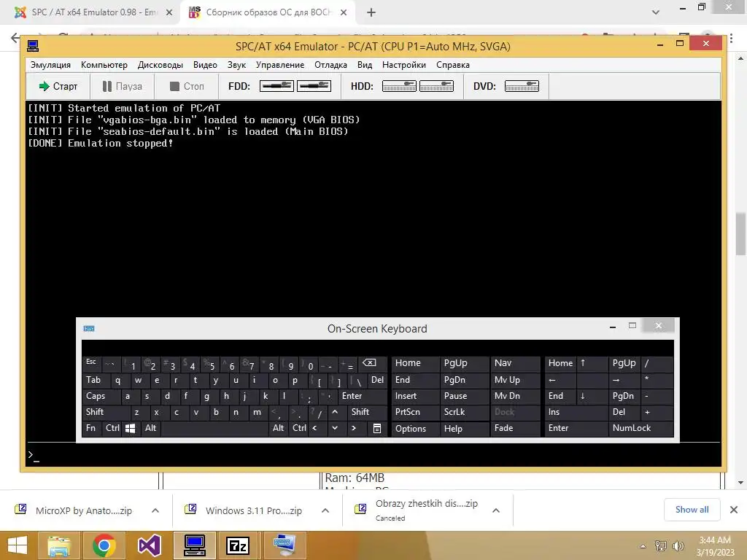The width and height of the screenshot is (747, 560).
Task: Select the first HDD drive icon
Action: pyautogui.click(x=399, y=86)
